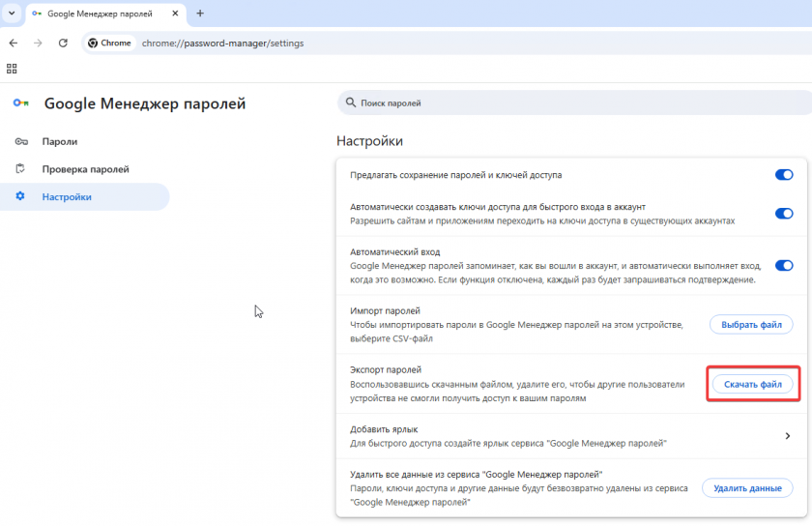This screenshot has width=812, height=526.
Task: Click the Проверка паролей checkup icon
Action: click(21, 169)
